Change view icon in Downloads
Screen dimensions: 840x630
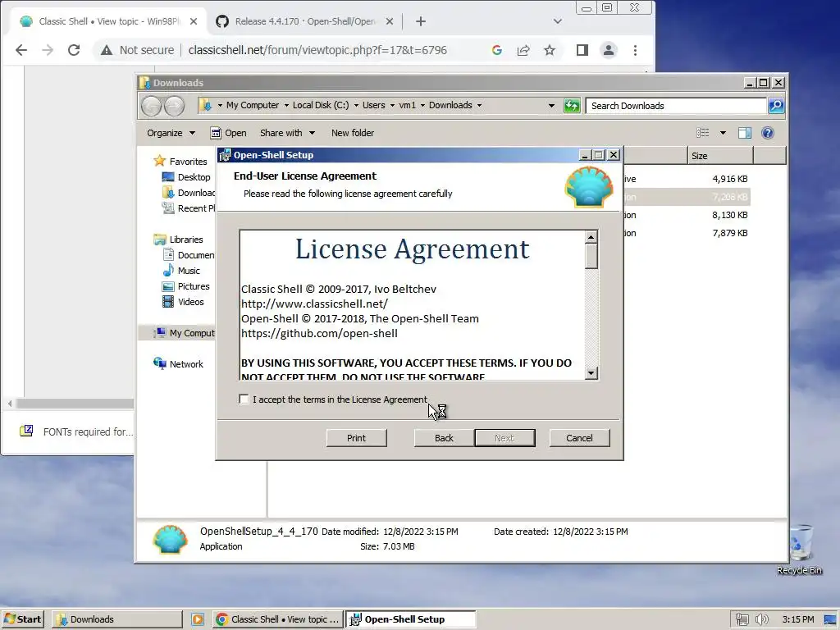(702, 133)
